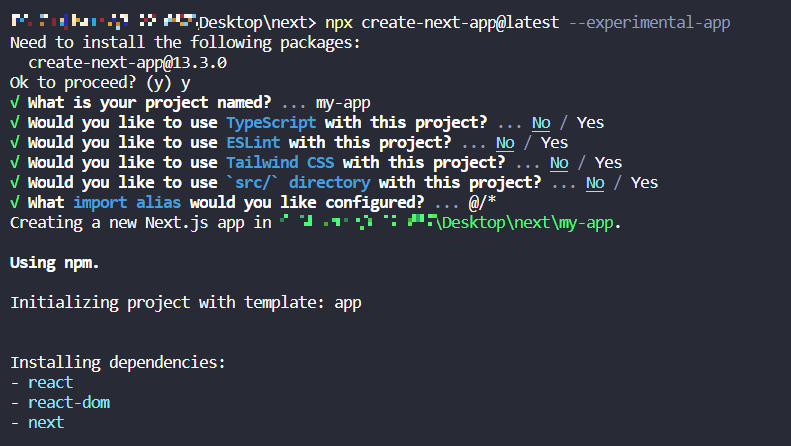Image resolution: width=791 pixels, height=446 pixels.
Task: Click the 'create-next-app@13.3.0' package name
Action: click(x=127, y=63)
